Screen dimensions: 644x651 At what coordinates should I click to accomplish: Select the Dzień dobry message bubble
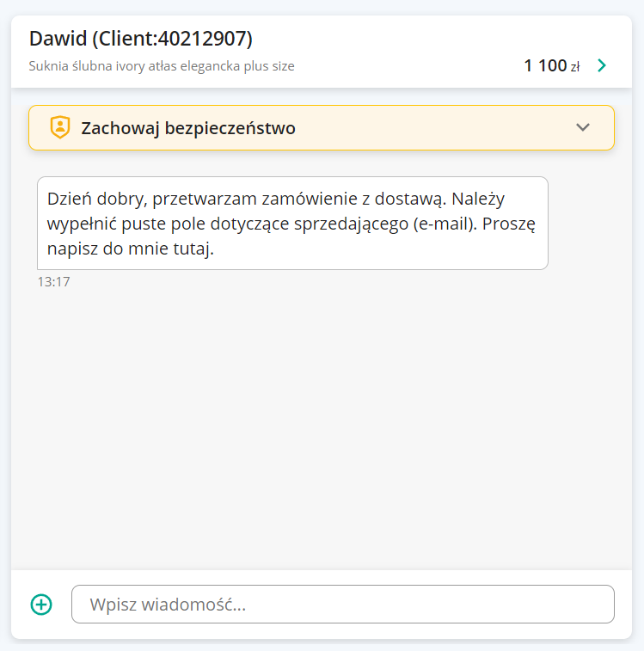coord(292,223)
